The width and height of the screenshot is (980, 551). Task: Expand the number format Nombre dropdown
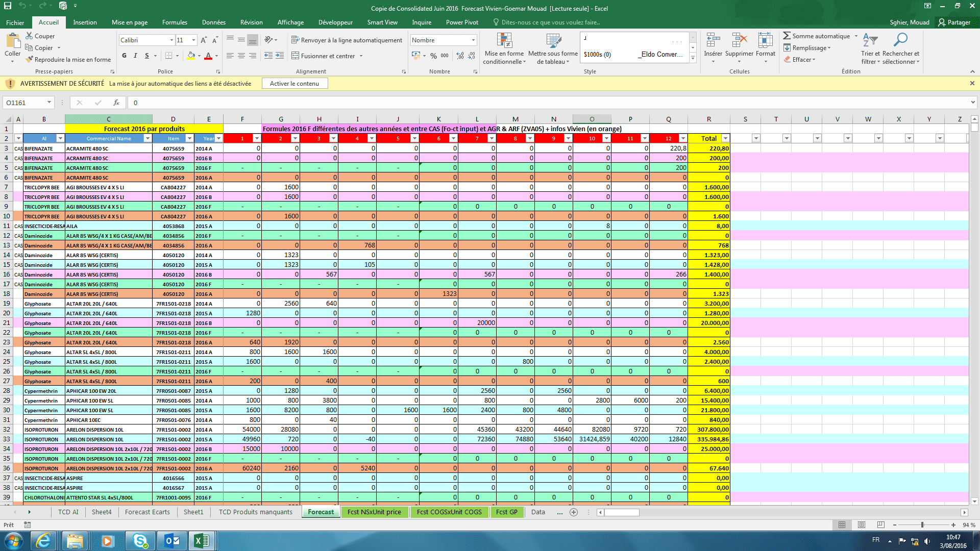point(473,40)
